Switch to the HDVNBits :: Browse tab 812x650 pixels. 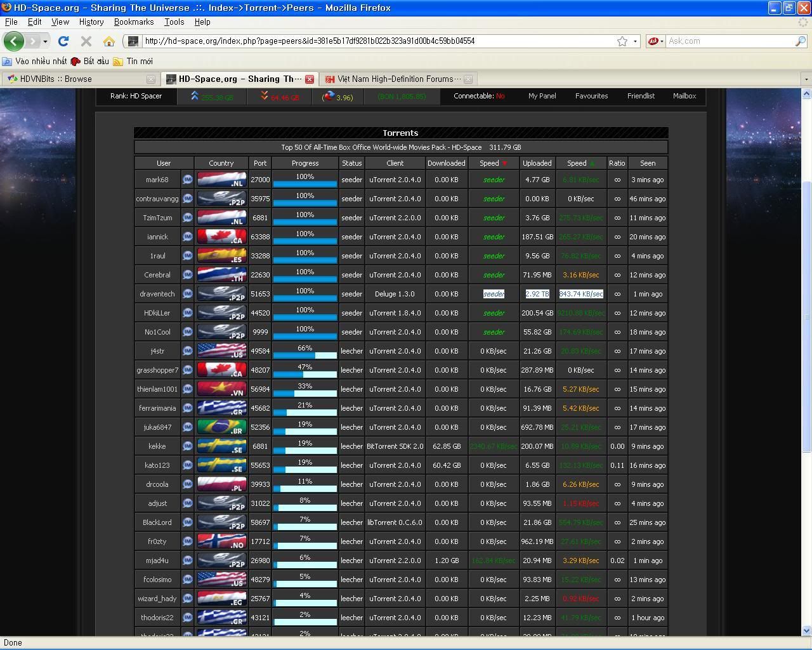point(80,79)
